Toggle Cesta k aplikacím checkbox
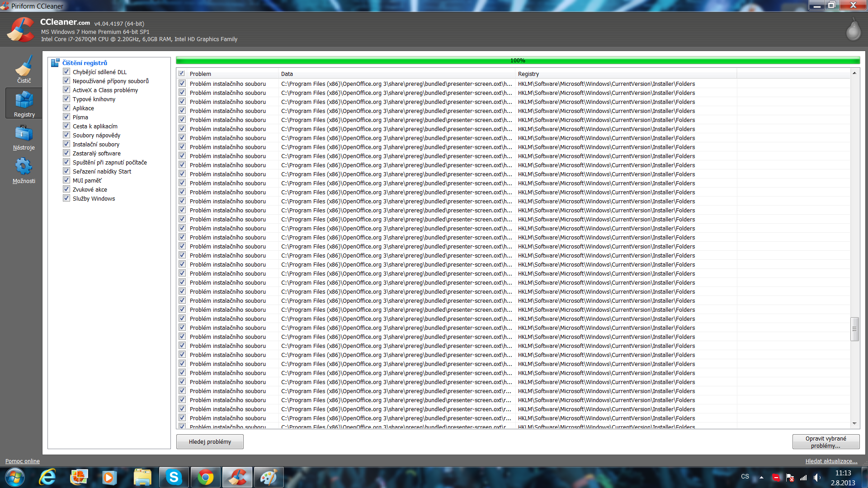The image size is (868, 488). tap(66, 126)
